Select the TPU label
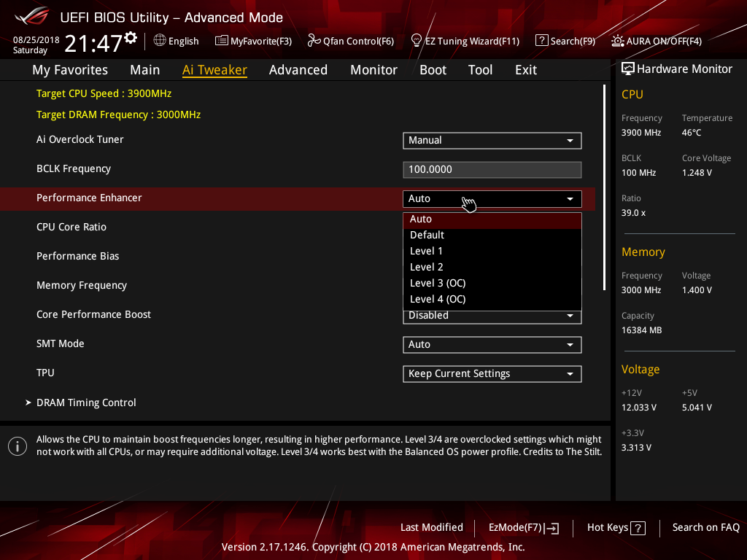Screen dimensions: 747x560 45,373
